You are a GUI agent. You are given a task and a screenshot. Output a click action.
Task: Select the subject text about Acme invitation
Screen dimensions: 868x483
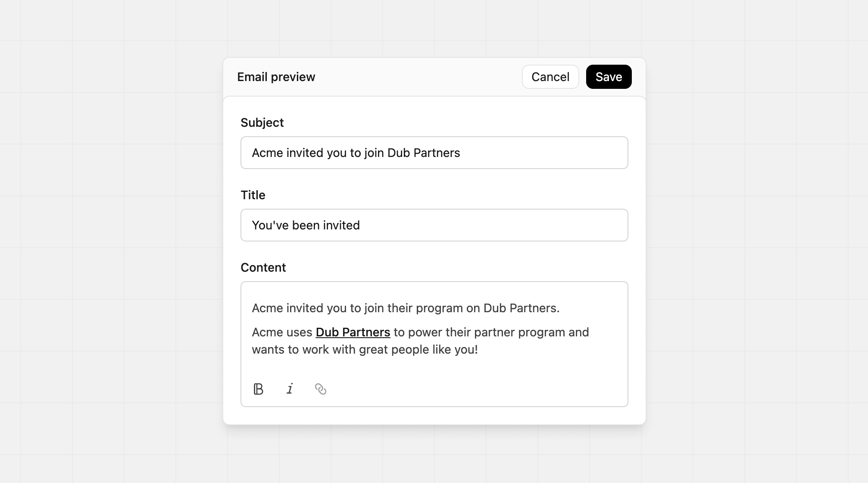pyautogui.click(x=356, y=153)
